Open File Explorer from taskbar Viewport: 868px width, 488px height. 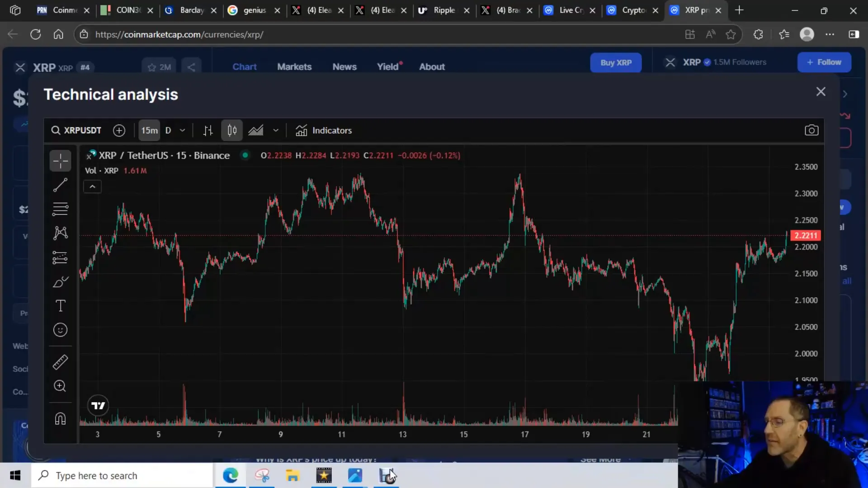point(292,475)
